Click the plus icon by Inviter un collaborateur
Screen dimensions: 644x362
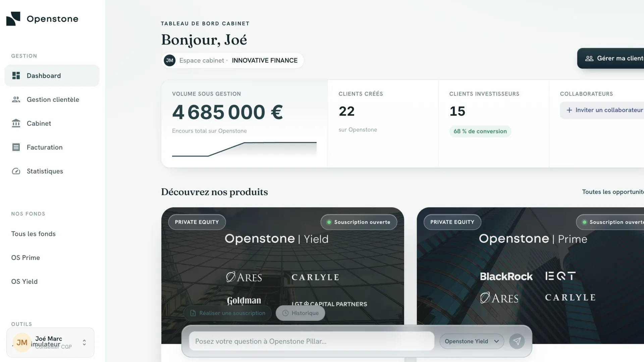569,110
